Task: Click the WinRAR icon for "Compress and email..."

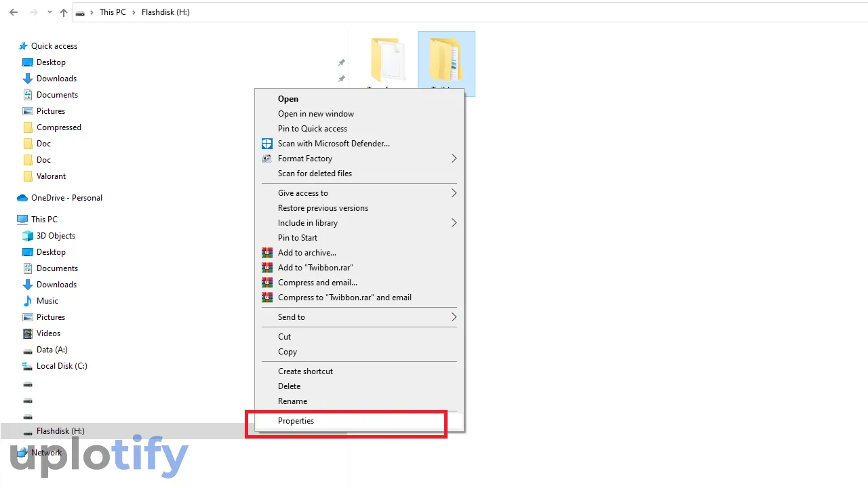Action: pos(267,283)
